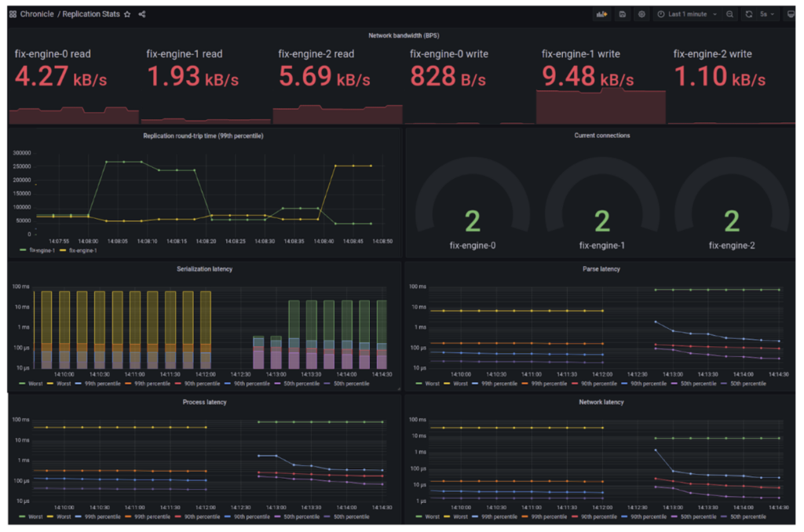Toggle first Worst series in Serialization latency legend
This screenshot has width=804, height=532.
(31, 384)
